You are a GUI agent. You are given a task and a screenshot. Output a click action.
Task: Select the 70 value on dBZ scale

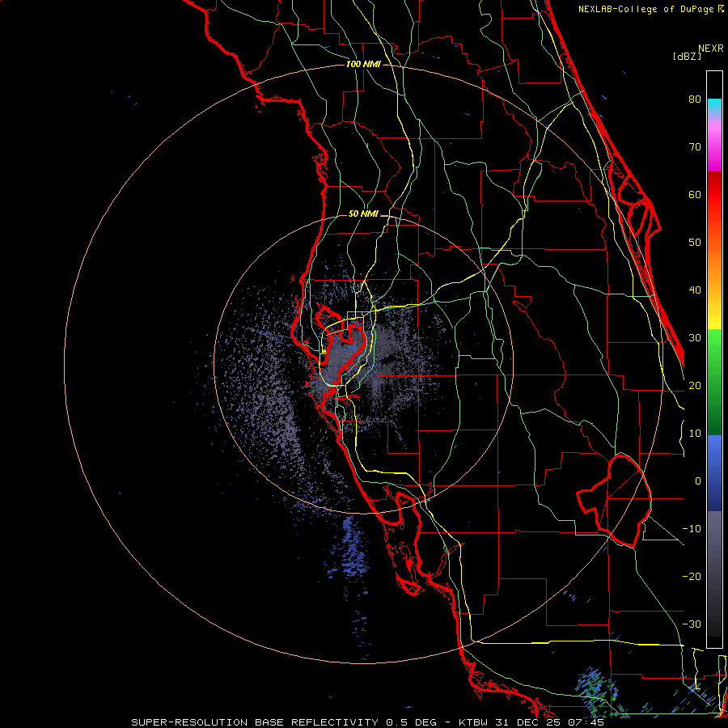pyautogui.click(x=695, y=146)
